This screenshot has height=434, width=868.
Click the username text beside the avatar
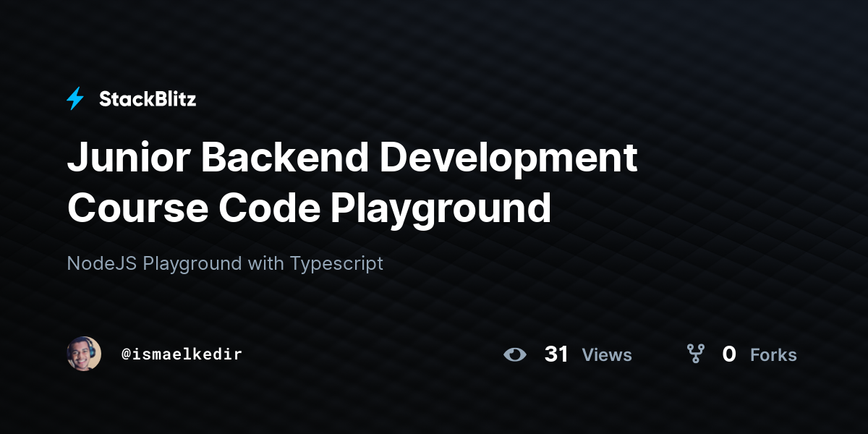[x=182, y=354]
